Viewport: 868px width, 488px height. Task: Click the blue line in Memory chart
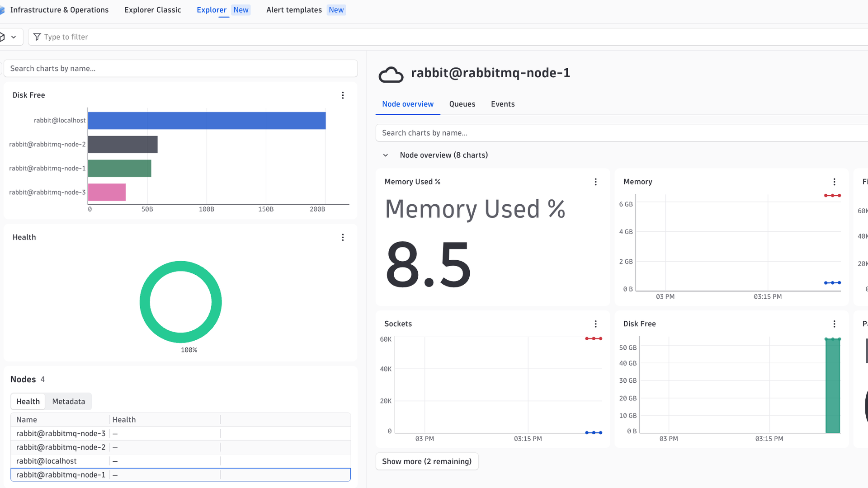click(x=832, y=283)
